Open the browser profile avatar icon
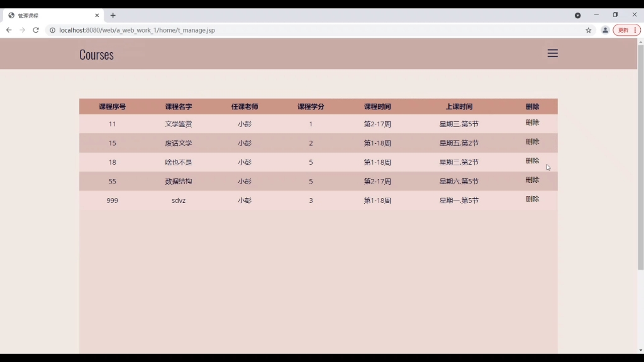This screenshot has height=362, width=644. click(x=604, y=30)
